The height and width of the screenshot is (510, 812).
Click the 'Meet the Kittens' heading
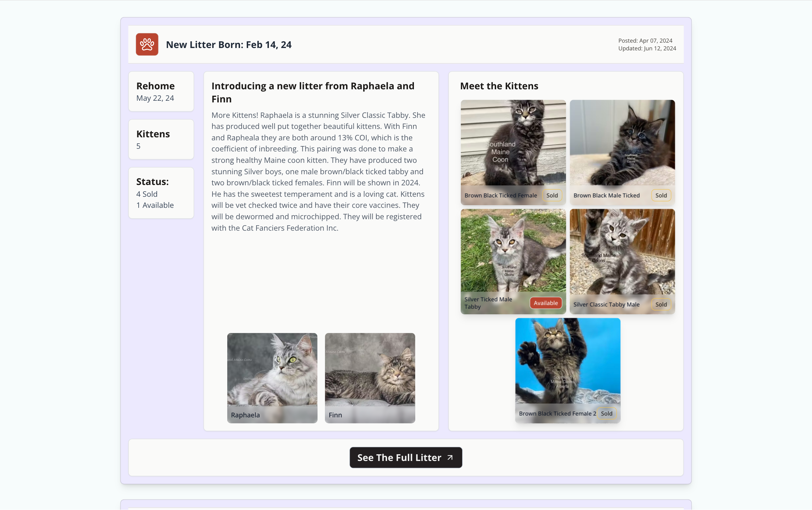(499, 86)
